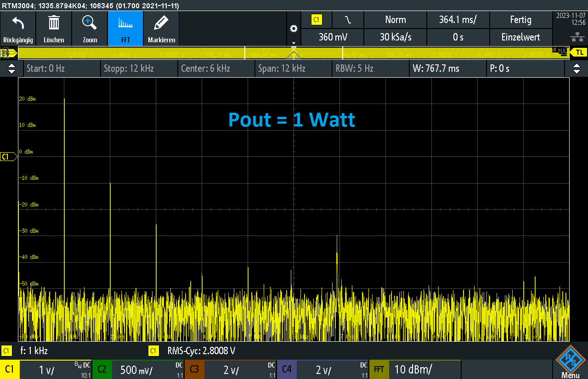
Task: Set the 360 mV trigger level
Action: click(x=332, y=37)
